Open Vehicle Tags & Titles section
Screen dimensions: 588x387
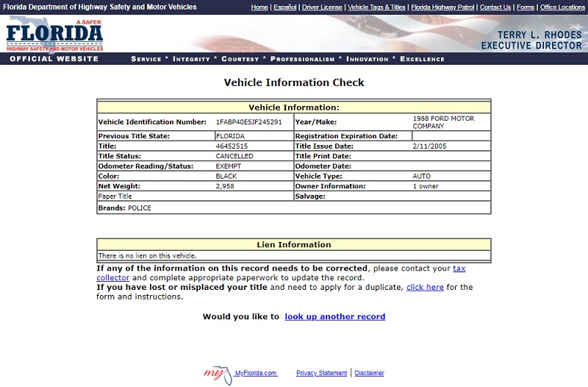click(x=376, y=7)
